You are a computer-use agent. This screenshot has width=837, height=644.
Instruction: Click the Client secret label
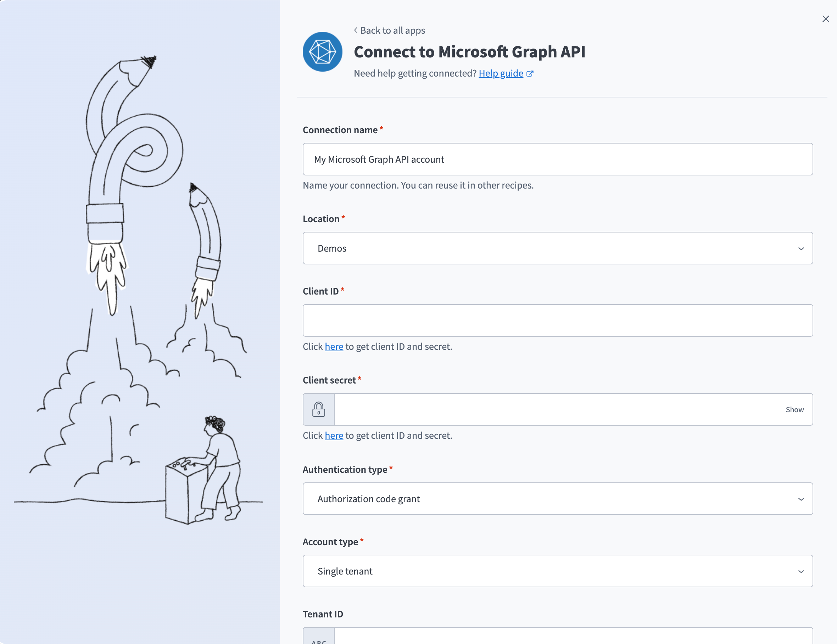point(329,380)
